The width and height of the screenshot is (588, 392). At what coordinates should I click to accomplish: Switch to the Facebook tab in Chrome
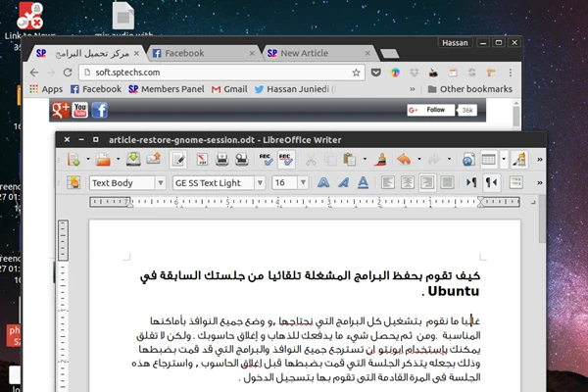pyautogui.click(x=203, y=53)
